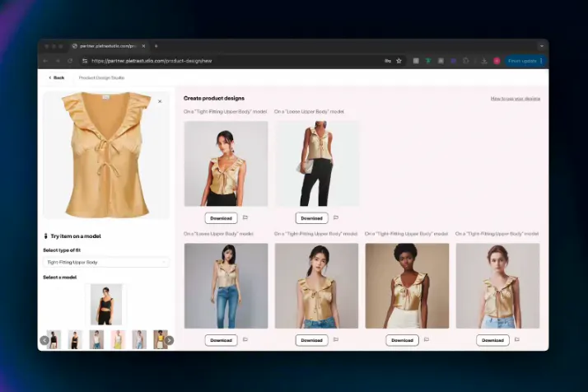Image resolution: width=588 pixels, height=392 pixels.
Task: Remove the uploaded gold top image
Action: [160, 101]
